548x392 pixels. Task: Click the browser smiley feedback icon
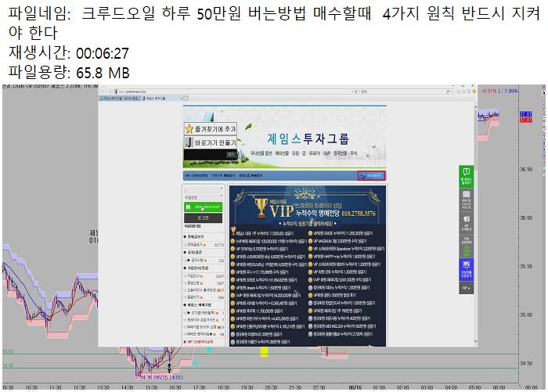tap(474, 92)
